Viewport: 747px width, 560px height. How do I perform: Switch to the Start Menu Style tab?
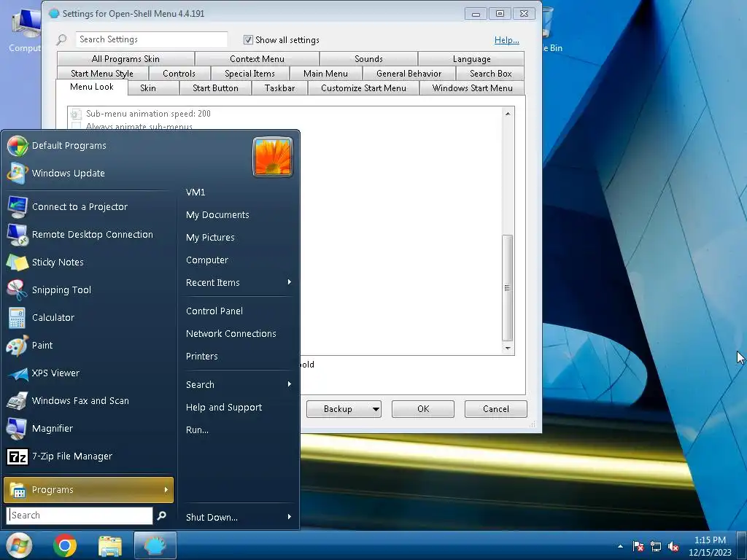click(102, 74)
